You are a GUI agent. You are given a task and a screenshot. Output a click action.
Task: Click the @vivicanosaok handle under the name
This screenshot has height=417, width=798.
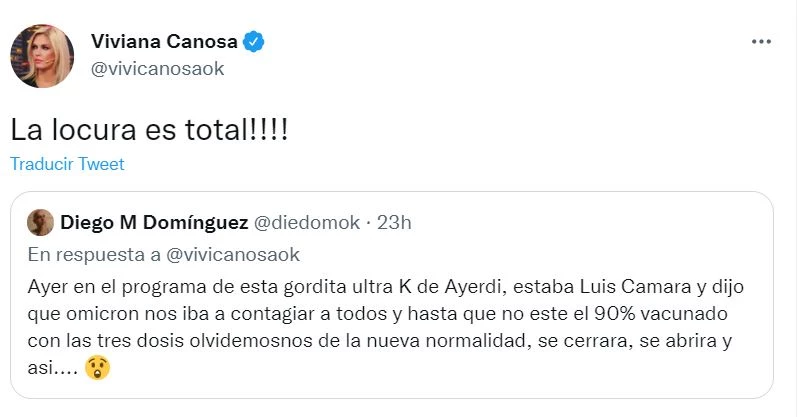pyautogui.click(x=157, y=68)
